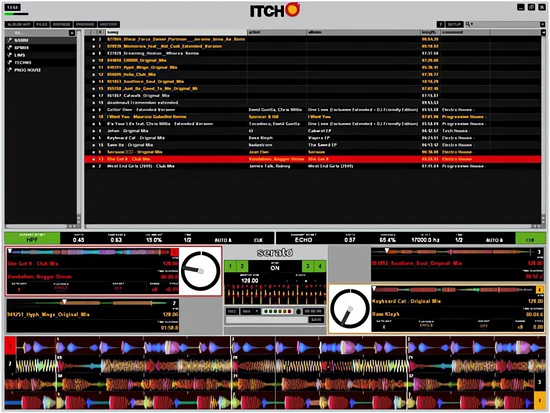Open the HPF effect selector
Viewport: 550px width, 413px height.
click(x=32, y=239)
